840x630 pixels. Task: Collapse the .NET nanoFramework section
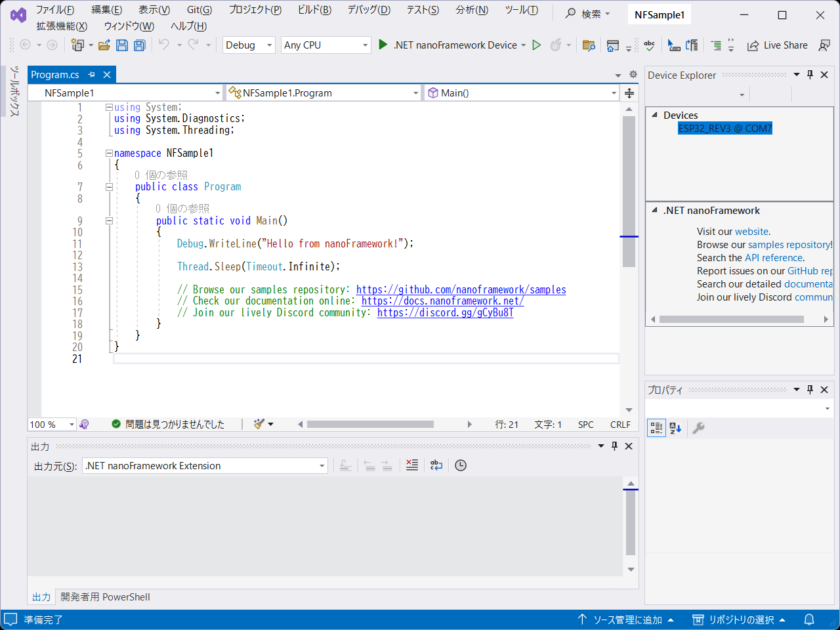tap(654, 210)
